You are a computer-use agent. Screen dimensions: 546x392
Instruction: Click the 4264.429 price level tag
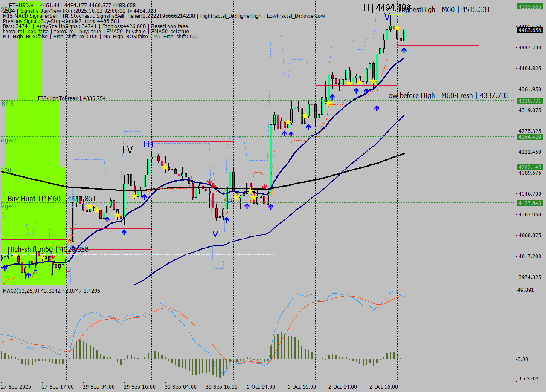(x=529, y=137)
